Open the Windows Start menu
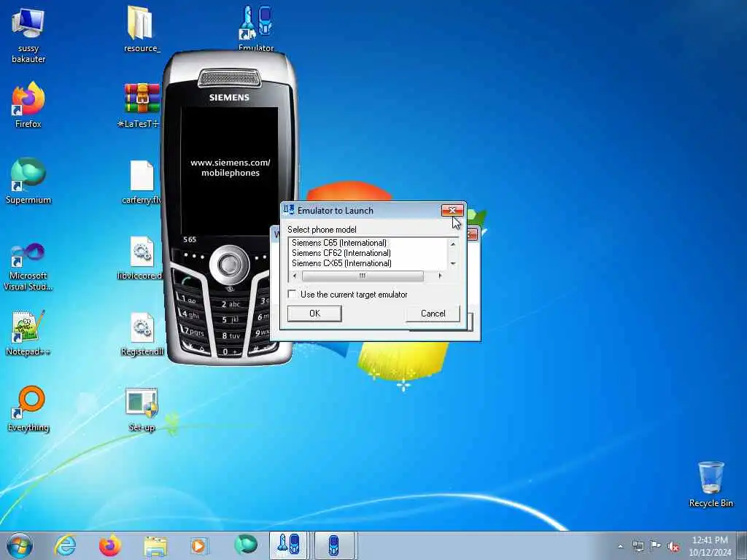 [x=20, y=545]
